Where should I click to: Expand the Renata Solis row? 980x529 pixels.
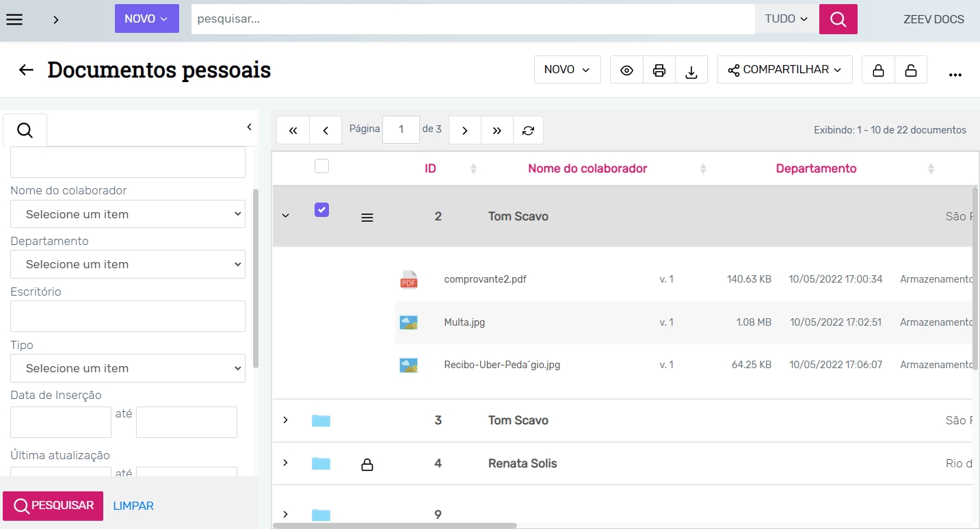click(x=286, y=463)
